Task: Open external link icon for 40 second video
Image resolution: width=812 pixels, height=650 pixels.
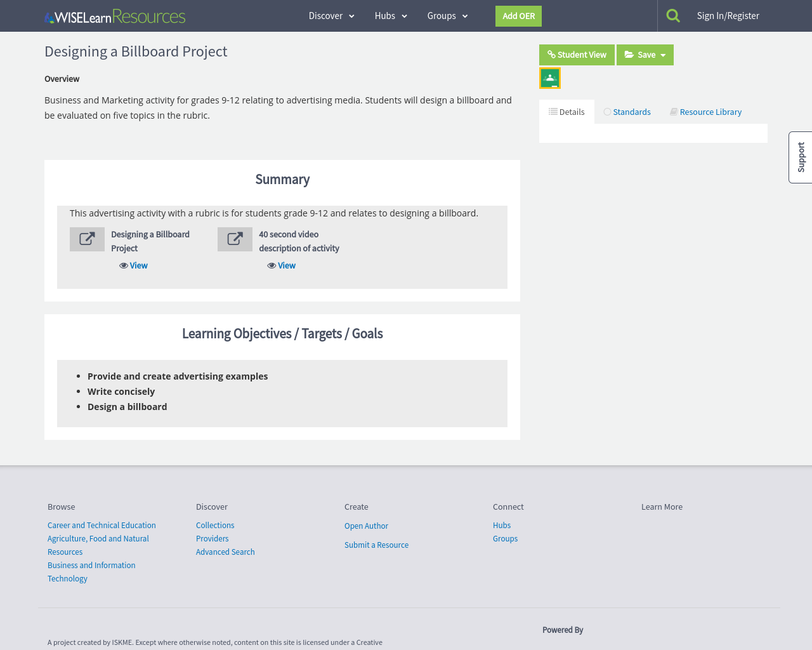Action: [235, 239]
